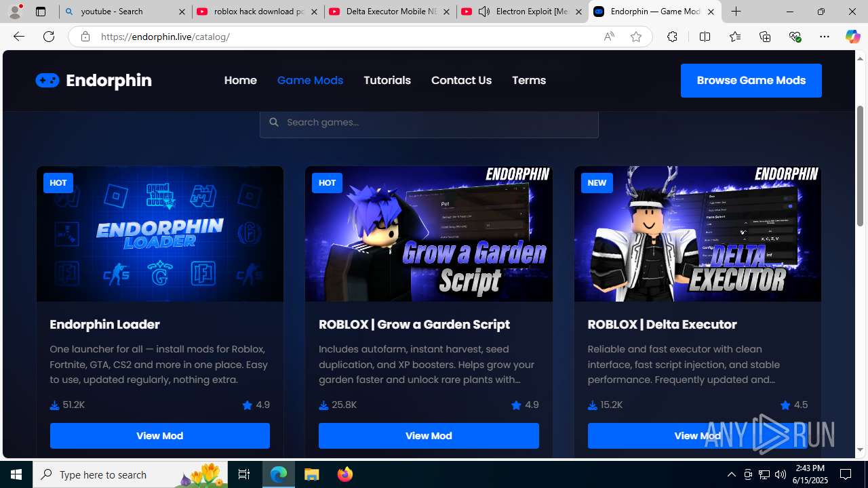Click the Endorphin gamepad logo icon
Viewport: 868px width, 488px height.
47,80
